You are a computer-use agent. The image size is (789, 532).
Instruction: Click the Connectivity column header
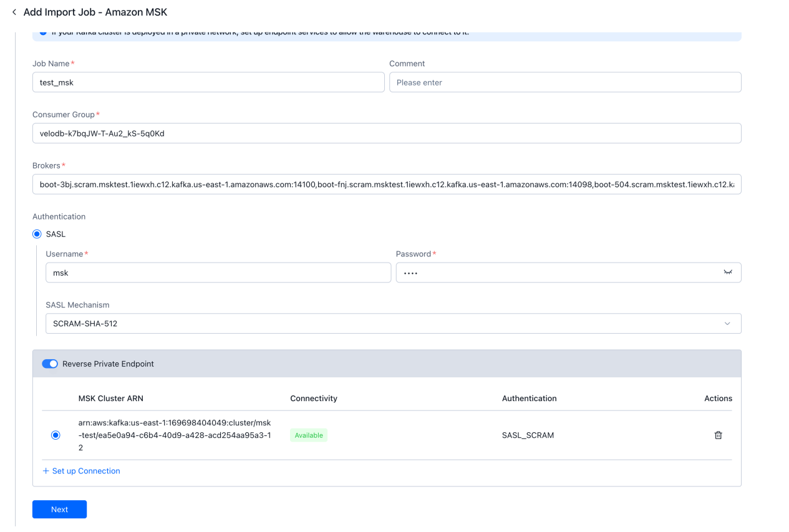click(314, 399)
